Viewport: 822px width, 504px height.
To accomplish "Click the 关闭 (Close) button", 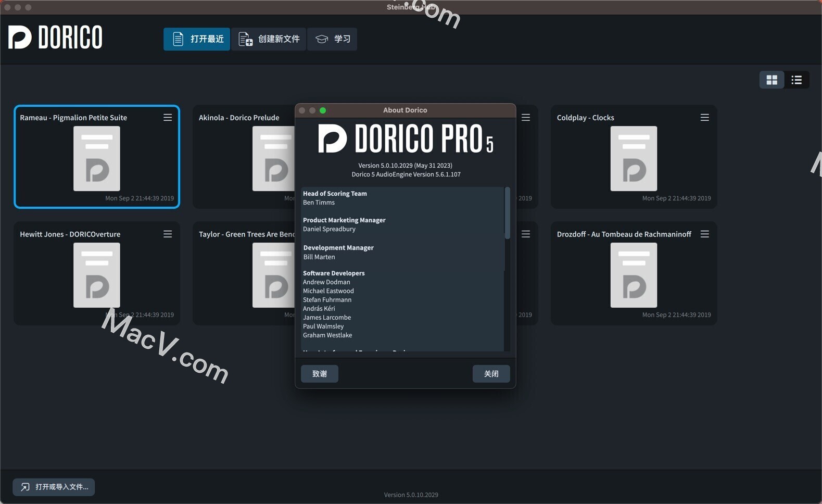I will click(491, 374).
